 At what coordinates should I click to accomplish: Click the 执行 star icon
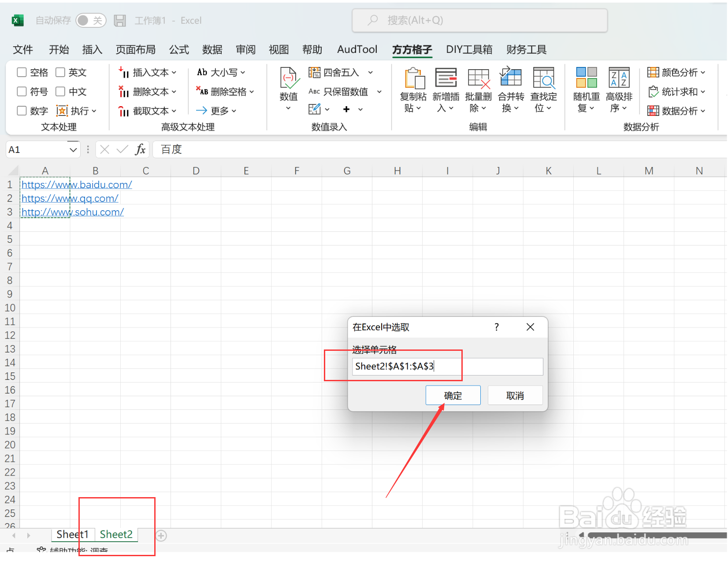[x=62, y=111]
